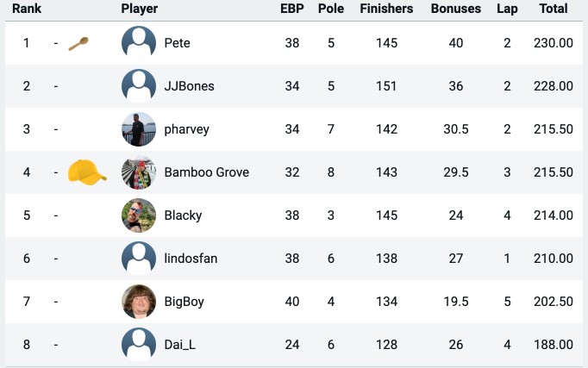Click the wooden spoon icon next to Pete

point(78,43)
